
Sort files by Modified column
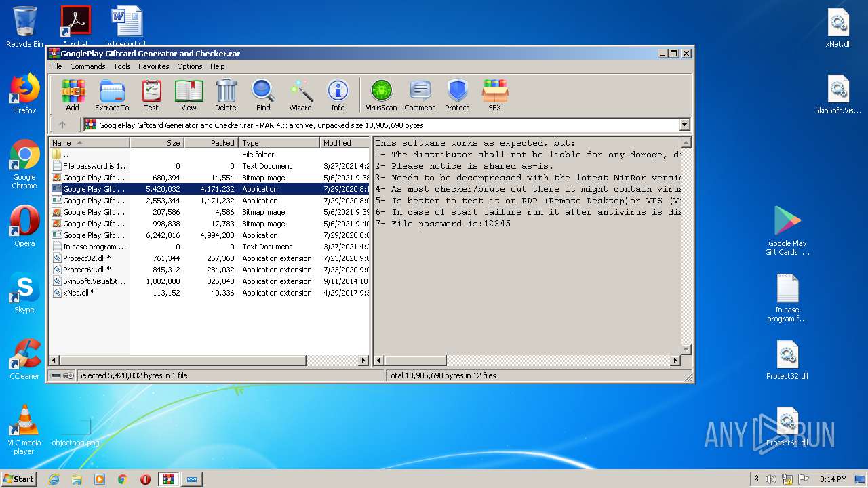coord(344,143)
